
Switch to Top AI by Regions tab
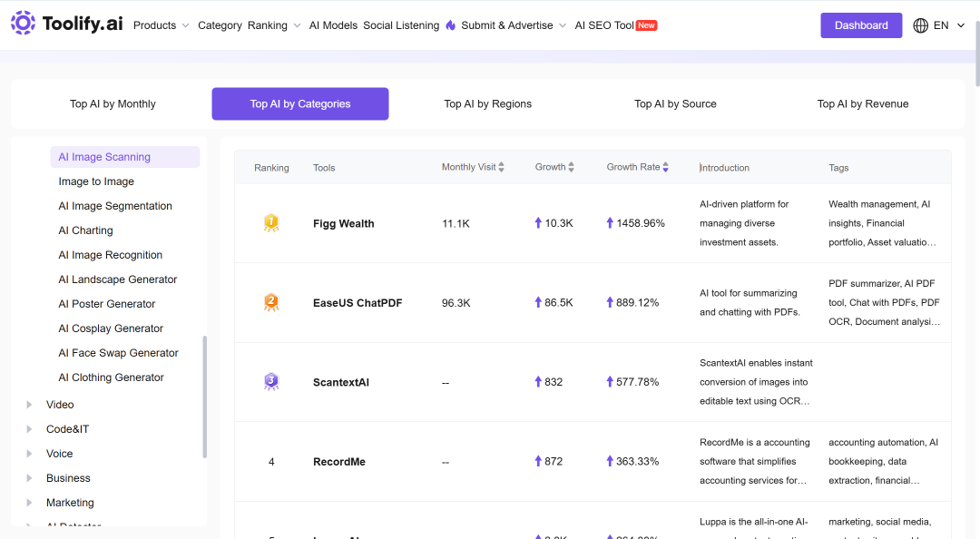[x=487, y=103]
